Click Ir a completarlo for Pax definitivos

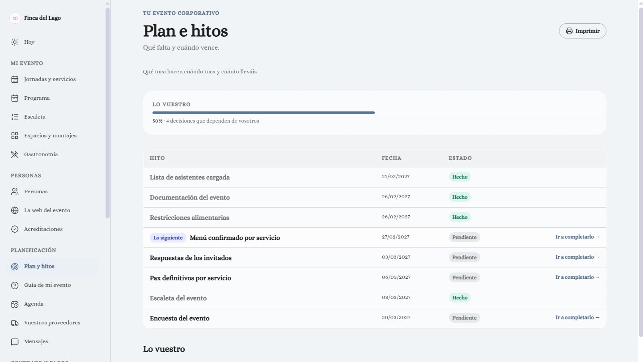[578, 277]
